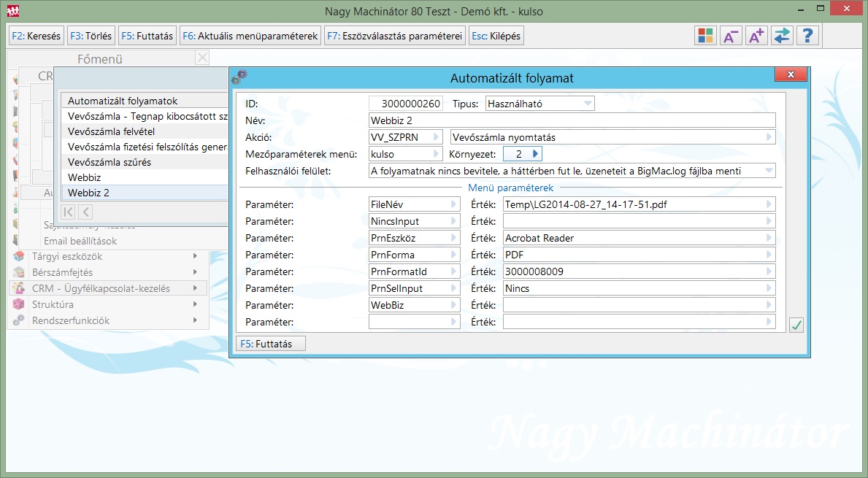This screenshot has width=868, height=478.
Task: Select Vevőszámla felvétel list row
Action: 145,131
